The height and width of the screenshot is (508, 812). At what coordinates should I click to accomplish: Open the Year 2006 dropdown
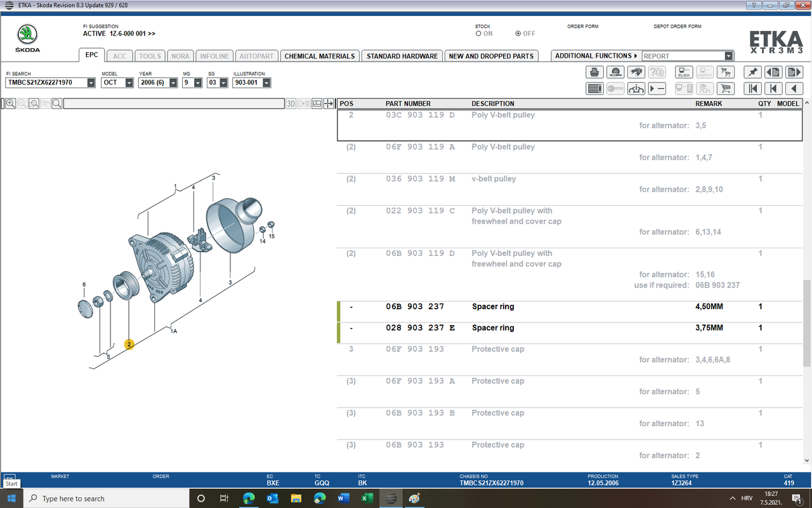(x=173, y=83)
